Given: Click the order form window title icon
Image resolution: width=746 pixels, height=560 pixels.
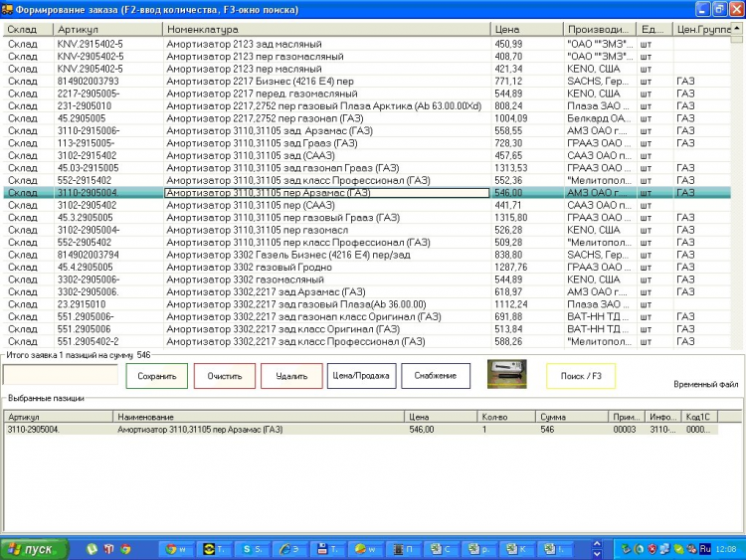Looking at the screenshot, I should pos(7,9).
